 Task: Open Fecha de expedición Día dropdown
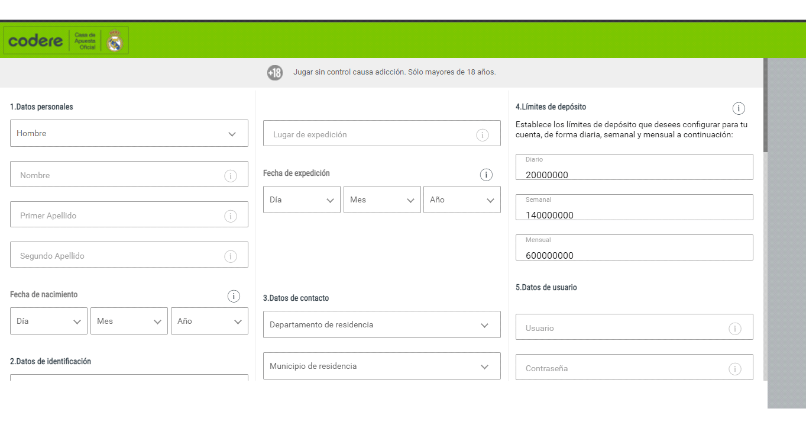point(302,199)
